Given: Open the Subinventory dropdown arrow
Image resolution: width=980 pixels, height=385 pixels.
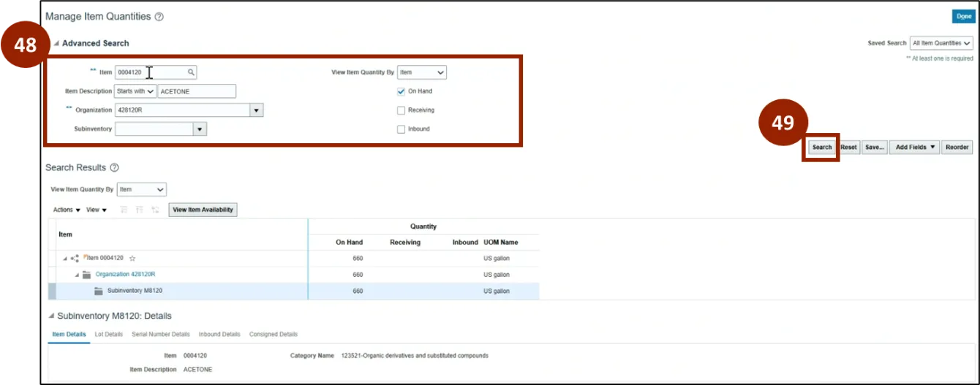Looking at the screenshot, I should (x=200, y=129).
